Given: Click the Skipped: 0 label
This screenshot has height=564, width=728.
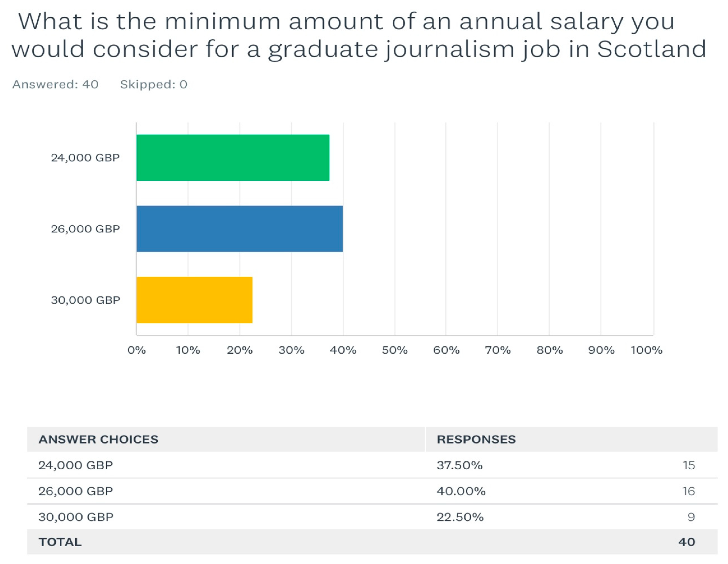Looking at the screenshot, I should click(x=154, y=84).
